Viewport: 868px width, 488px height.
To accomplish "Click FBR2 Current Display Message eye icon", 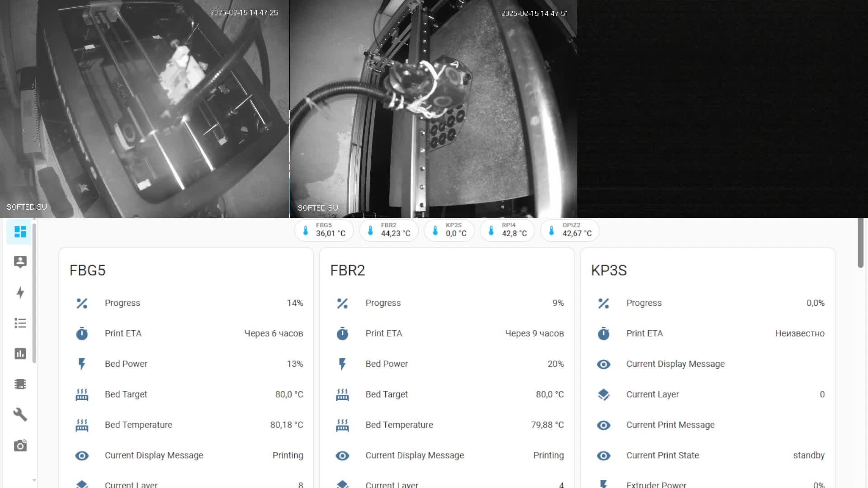I will tap(342, 455).
